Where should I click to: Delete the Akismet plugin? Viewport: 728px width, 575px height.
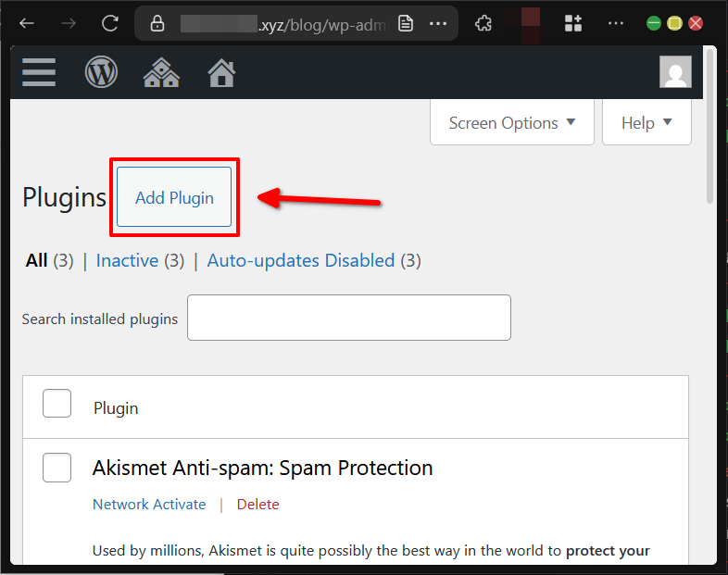(x=257, y=505)
